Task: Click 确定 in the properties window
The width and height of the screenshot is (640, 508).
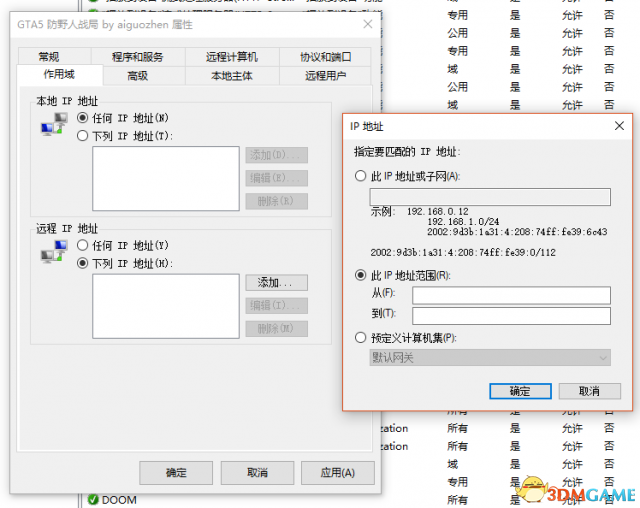Action: click(176, 473)
